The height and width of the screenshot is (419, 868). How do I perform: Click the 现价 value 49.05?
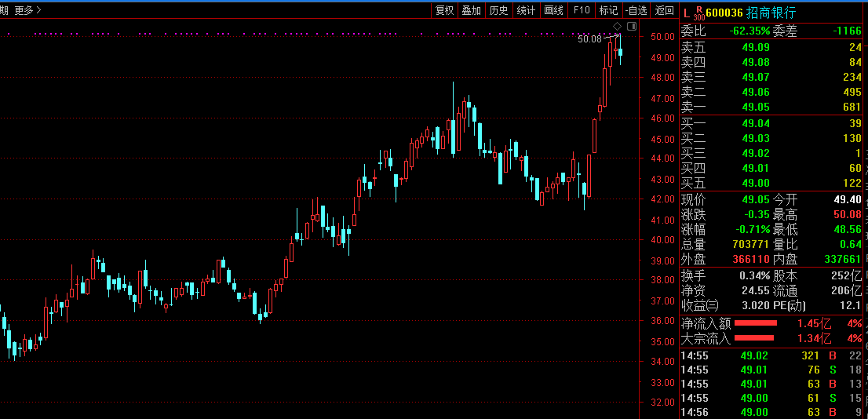click(756, 199)
